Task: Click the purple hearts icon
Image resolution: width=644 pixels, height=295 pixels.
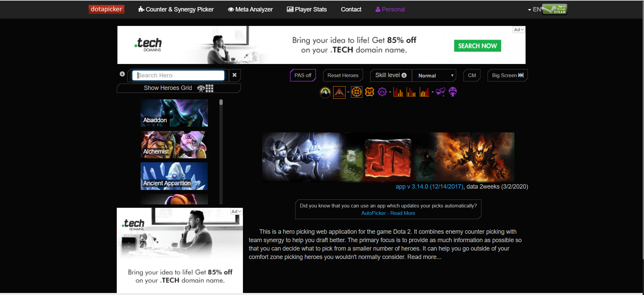Action: pos(440,92)
